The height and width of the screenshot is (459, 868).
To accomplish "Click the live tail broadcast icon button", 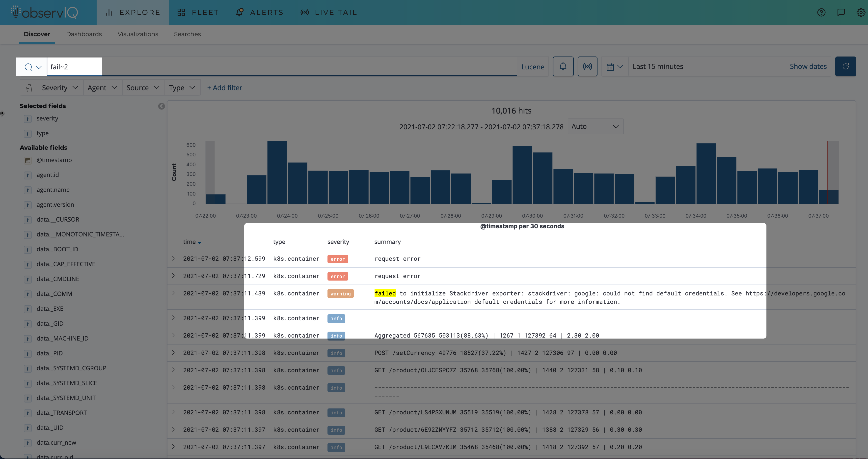I will coord(587,66).
